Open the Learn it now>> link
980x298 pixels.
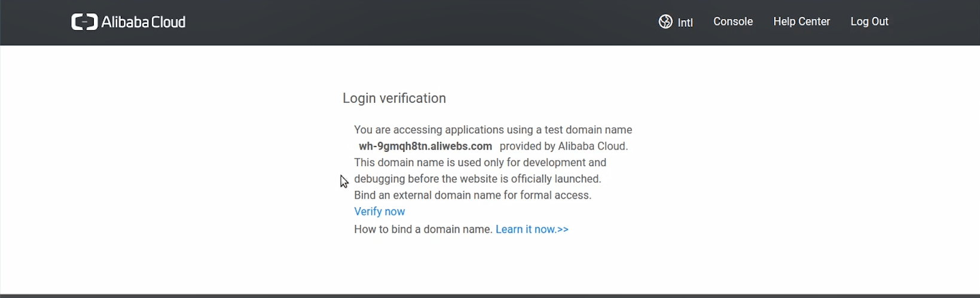coord(532,229)
